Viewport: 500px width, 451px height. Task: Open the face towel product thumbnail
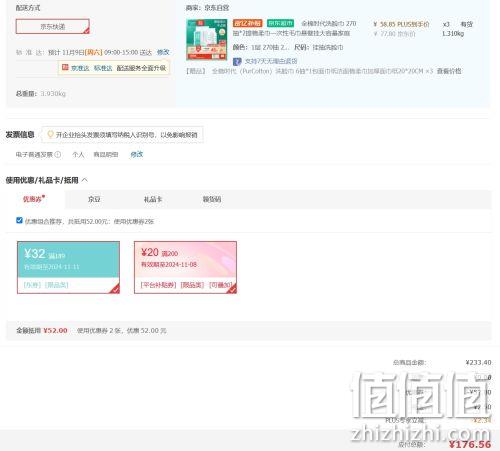207,40
